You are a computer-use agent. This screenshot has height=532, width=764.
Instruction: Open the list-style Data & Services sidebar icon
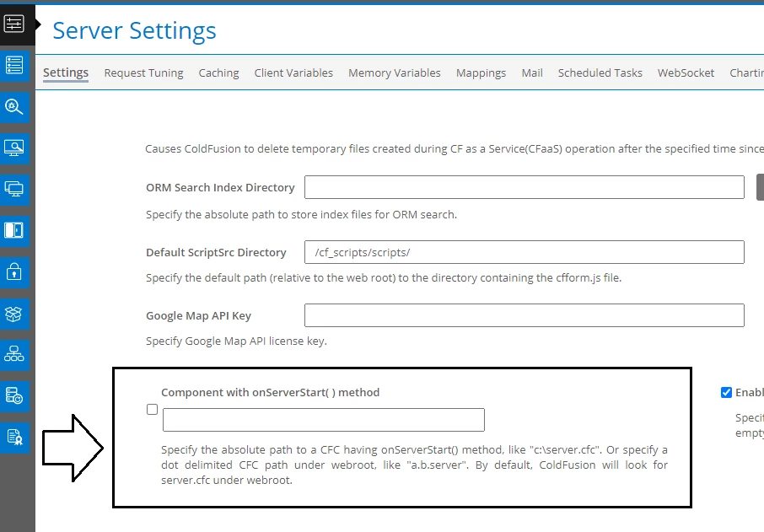click(x=14, y=65)
